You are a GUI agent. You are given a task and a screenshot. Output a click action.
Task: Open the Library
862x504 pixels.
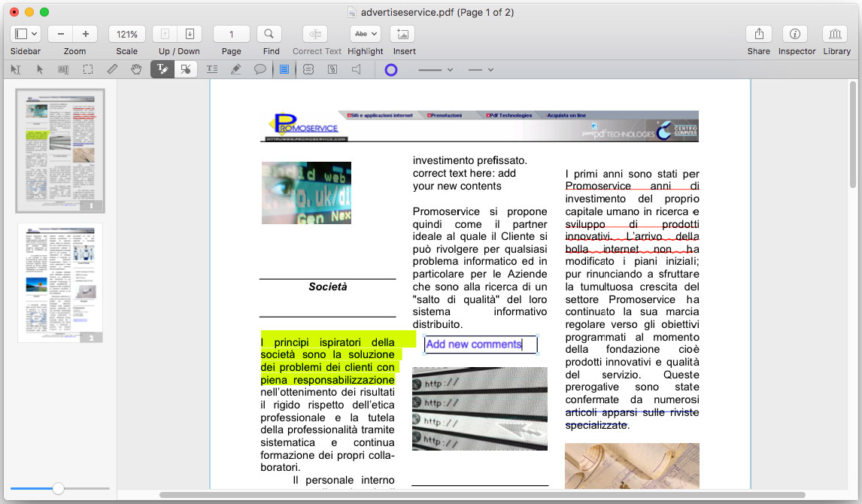click(x=835, y=34)
